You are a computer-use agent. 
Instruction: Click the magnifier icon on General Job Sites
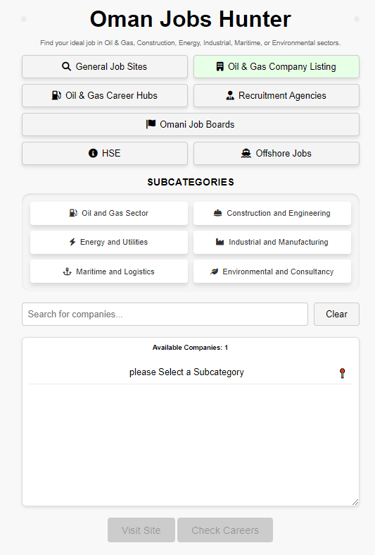pos(66,67)
